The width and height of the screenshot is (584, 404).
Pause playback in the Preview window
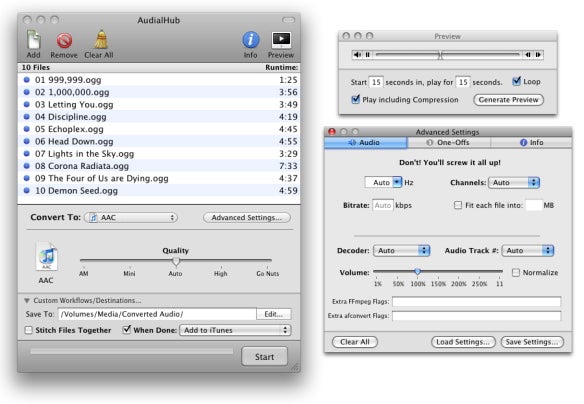(x=368, y=55)
